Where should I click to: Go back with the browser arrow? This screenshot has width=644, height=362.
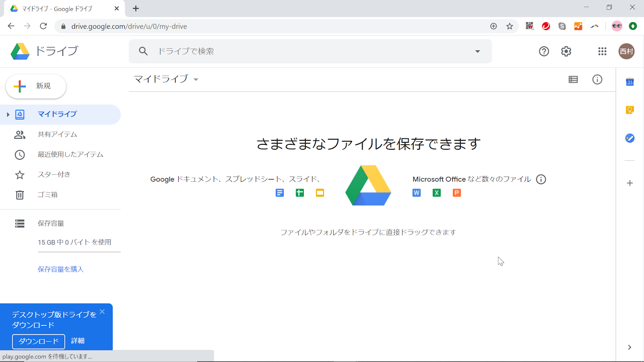[11, 26]
